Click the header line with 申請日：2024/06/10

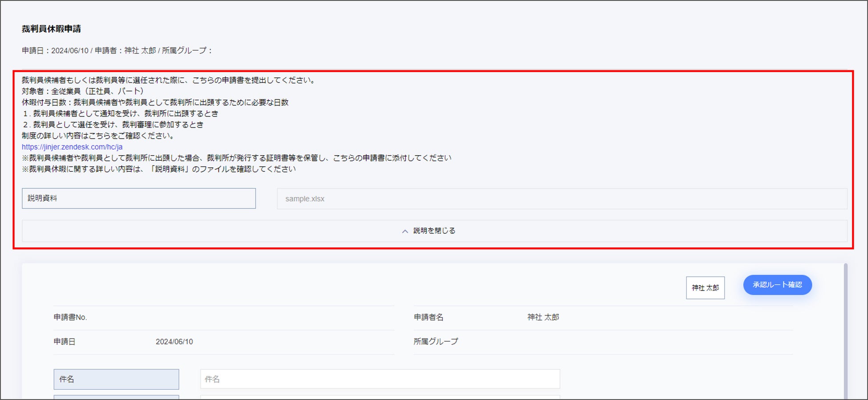[118, 51]
